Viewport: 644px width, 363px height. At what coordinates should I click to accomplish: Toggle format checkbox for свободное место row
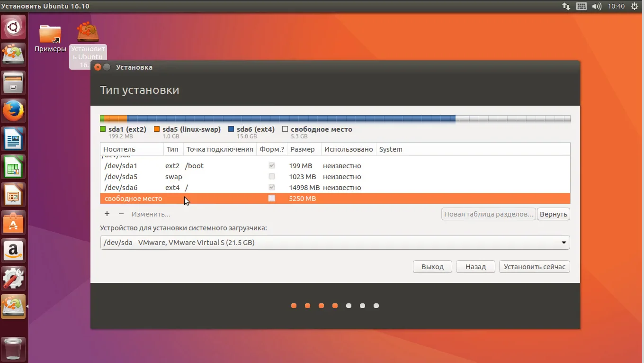[x=272, y=198]
